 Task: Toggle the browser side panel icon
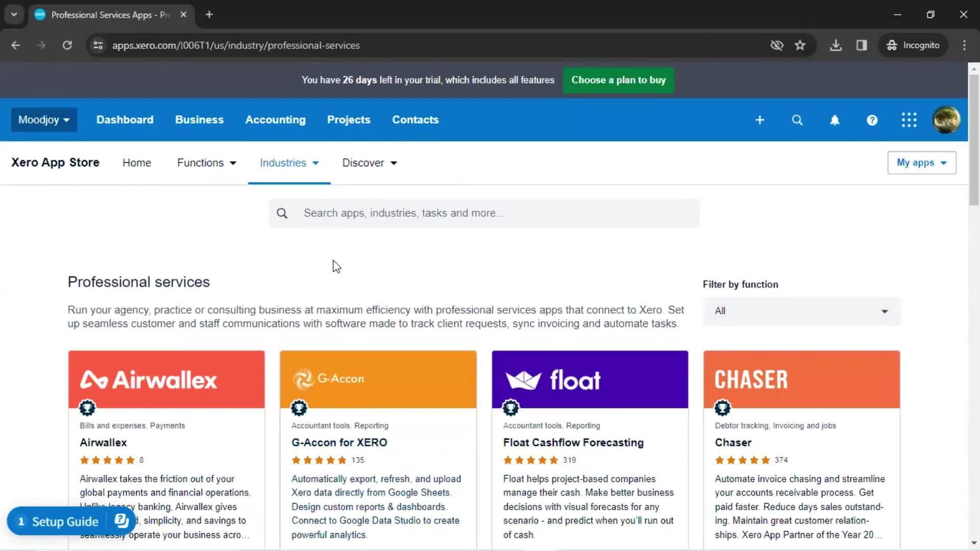tap(862, 45)
